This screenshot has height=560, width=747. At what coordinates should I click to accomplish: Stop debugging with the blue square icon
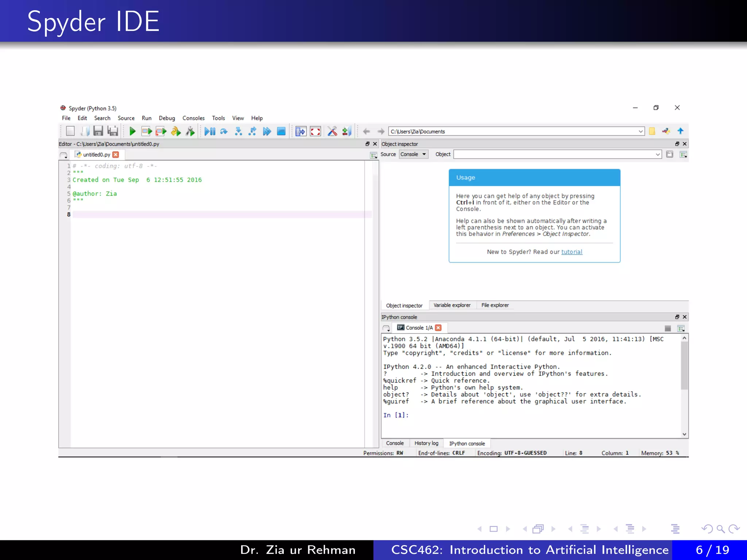[281, 131]
